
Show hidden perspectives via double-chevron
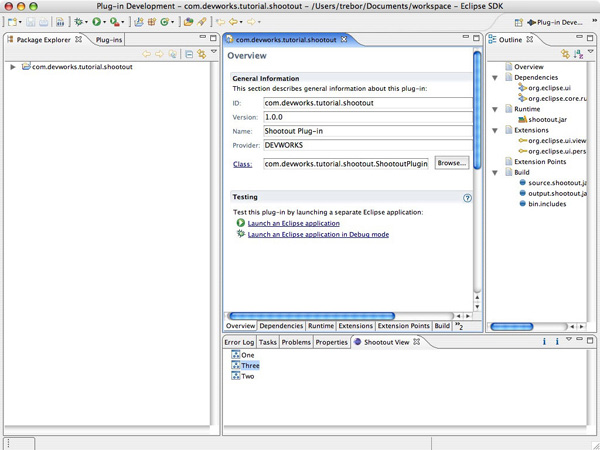pyautogui.click(x=594, y=21)
